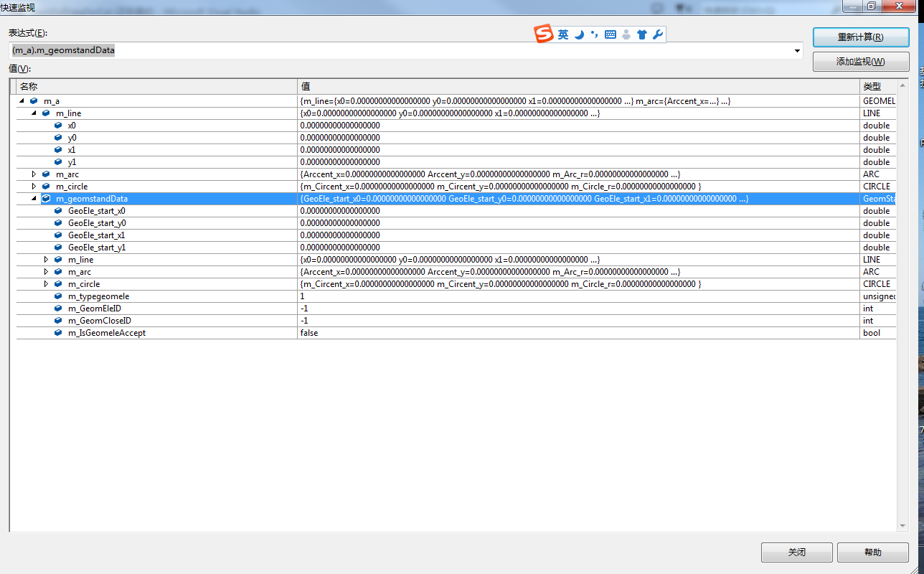The image size is (924, 574).
Task: Click cube icon next to m_GeomCloseID
Action: [58, 321]
